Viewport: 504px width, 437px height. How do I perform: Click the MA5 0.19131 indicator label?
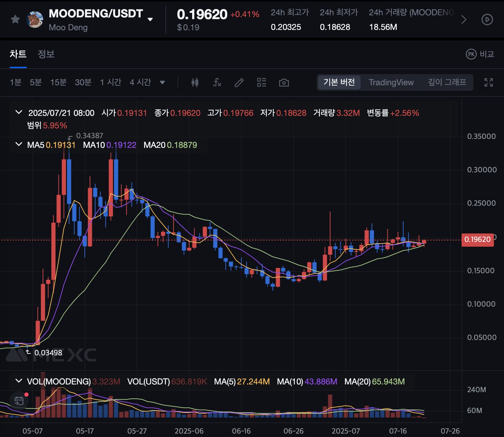[x=51, y=145]
